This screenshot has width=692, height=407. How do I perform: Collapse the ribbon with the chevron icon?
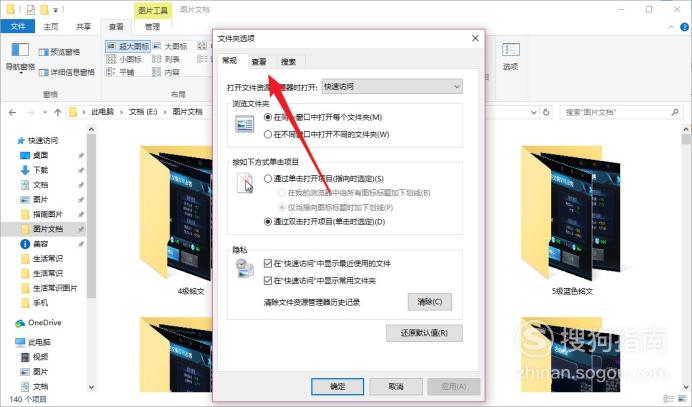coord(671,27)
